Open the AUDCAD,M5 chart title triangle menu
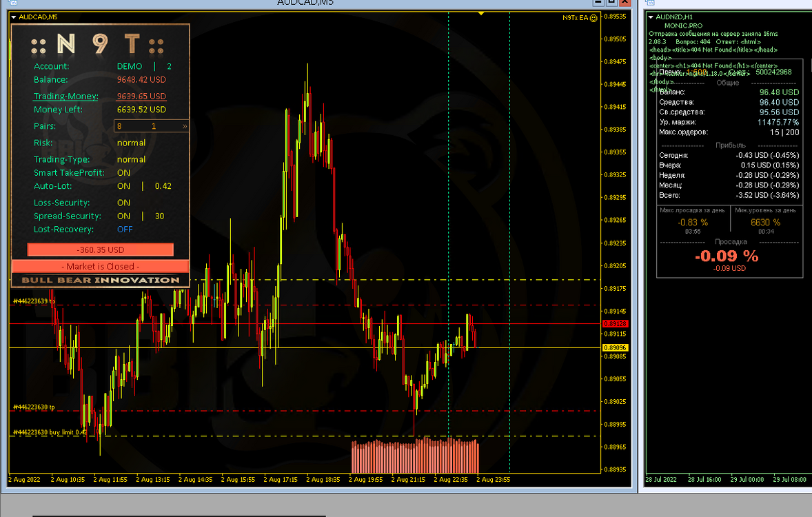The image size is (812, 517). [14, 17]
